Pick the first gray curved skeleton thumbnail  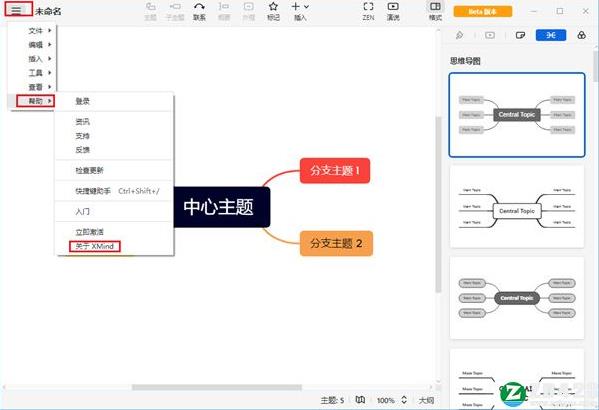coord(517,115)
